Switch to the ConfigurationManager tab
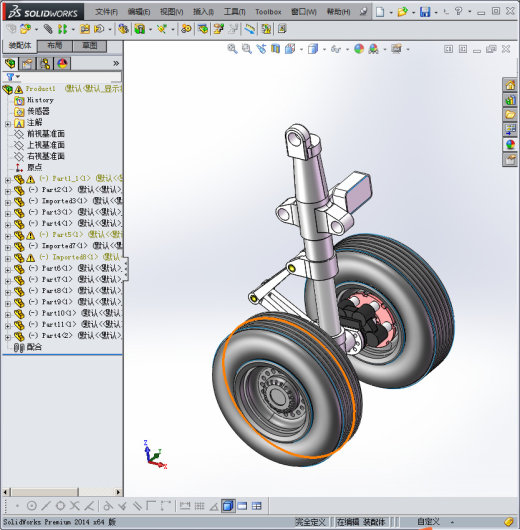 (45, 64)
